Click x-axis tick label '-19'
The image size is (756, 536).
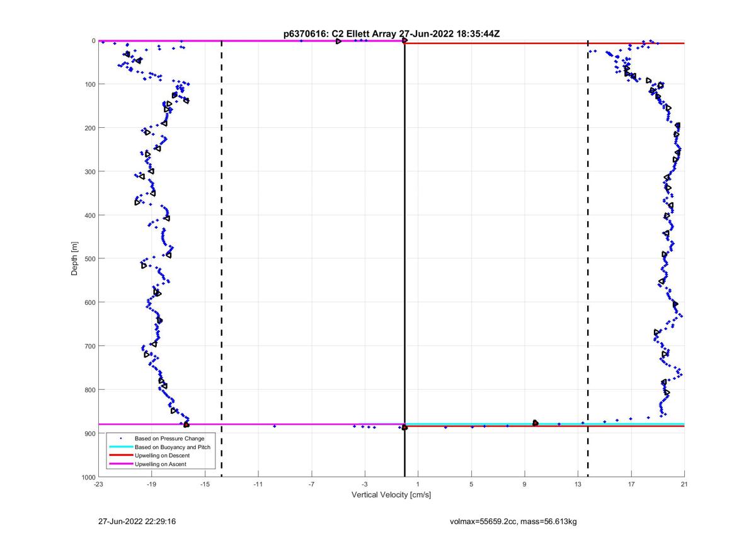pos(151,485)
